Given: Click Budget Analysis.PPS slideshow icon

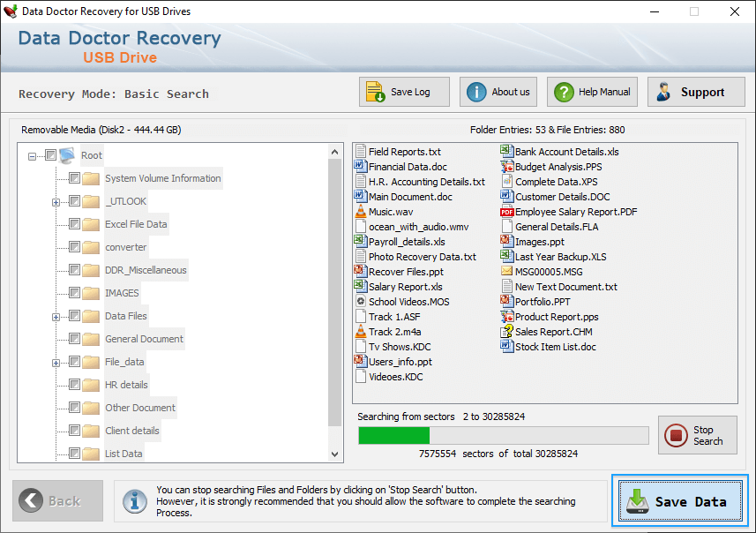Looking at the screenshot, I should [506, 167].
